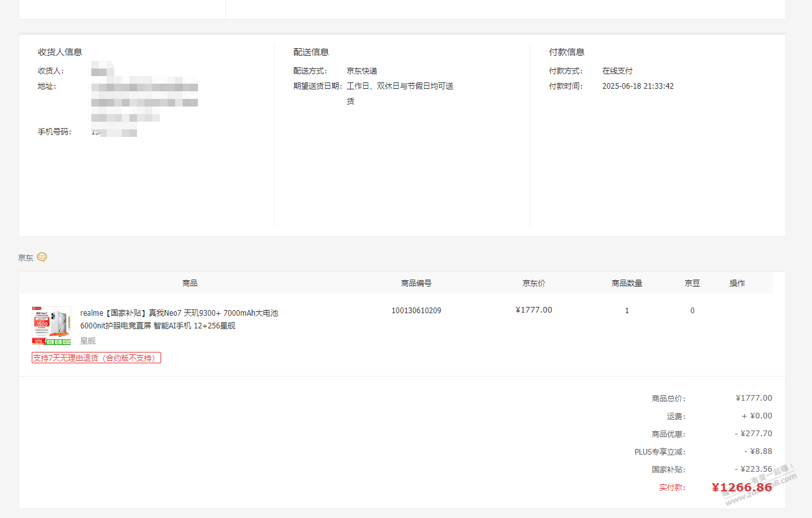Click the 星舰 color variant text
Viewport: 812px width, 518px height.
(88, 341)
